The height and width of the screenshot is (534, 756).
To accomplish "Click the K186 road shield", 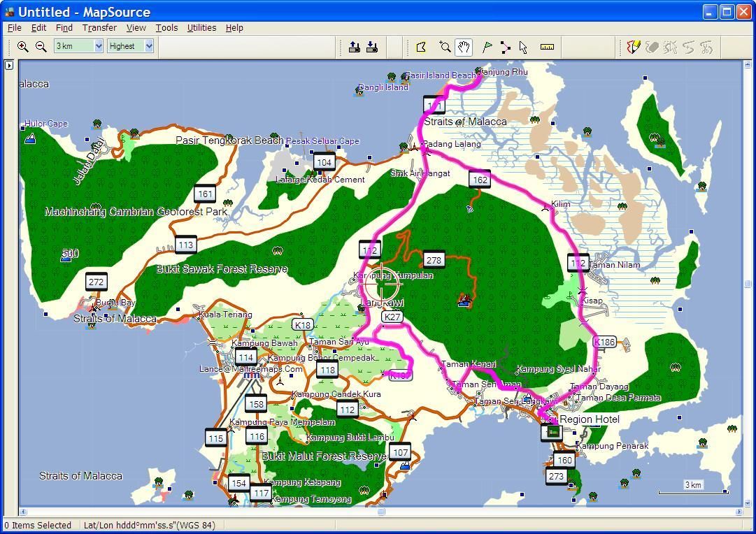I will (x=604, y=342).
